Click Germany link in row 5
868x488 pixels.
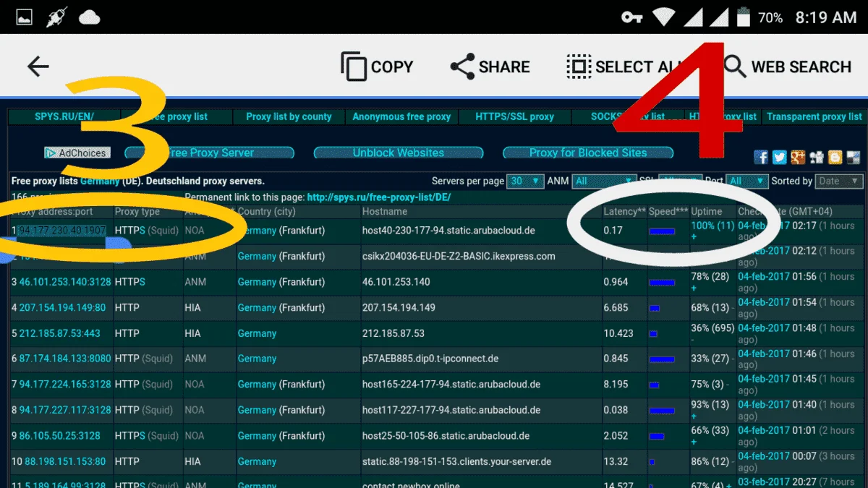(x=257, y=333)
